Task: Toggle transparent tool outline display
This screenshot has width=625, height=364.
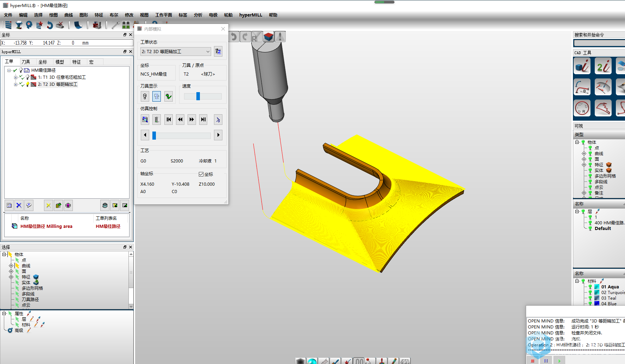Action: 157,96
